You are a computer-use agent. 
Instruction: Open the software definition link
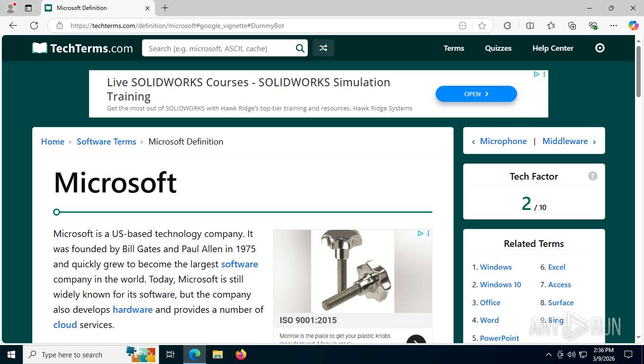point(240,264)
